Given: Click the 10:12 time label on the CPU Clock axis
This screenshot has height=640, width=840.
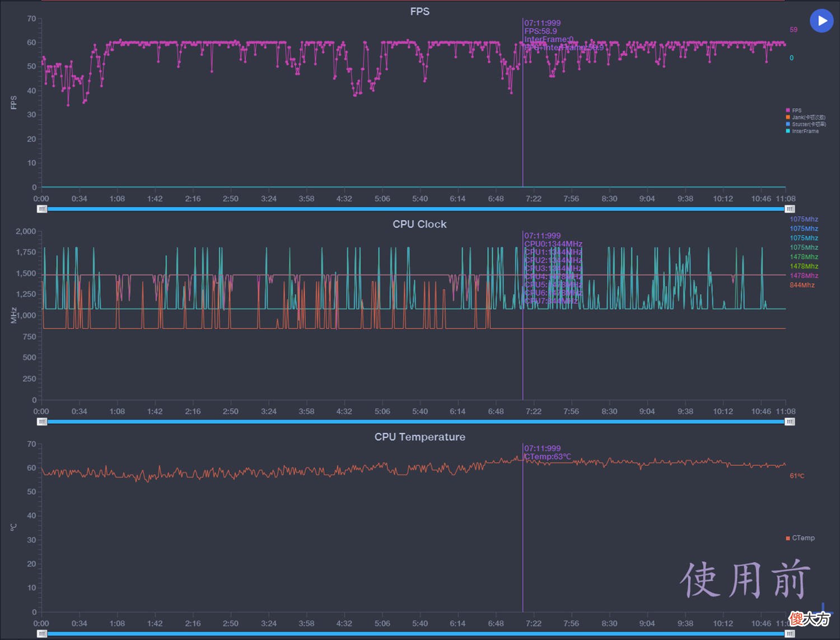Looking at the screenshot, I should 723,412.
